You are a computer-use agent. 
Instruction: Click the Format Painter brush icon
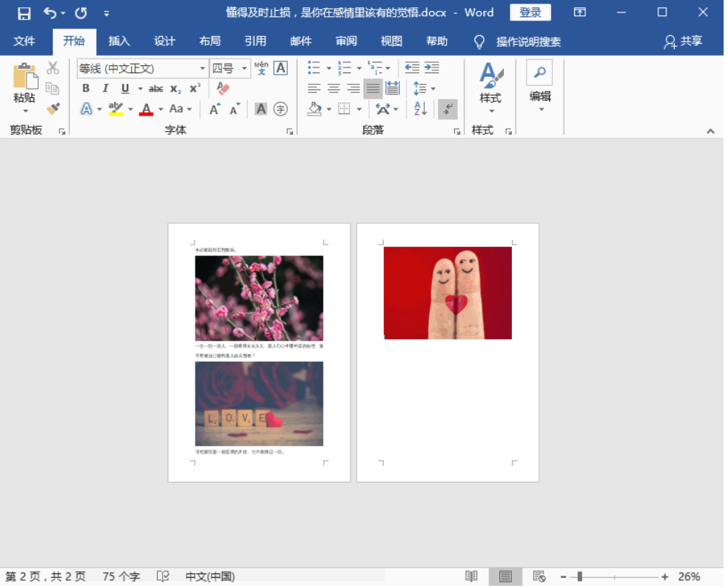[53, 108]
